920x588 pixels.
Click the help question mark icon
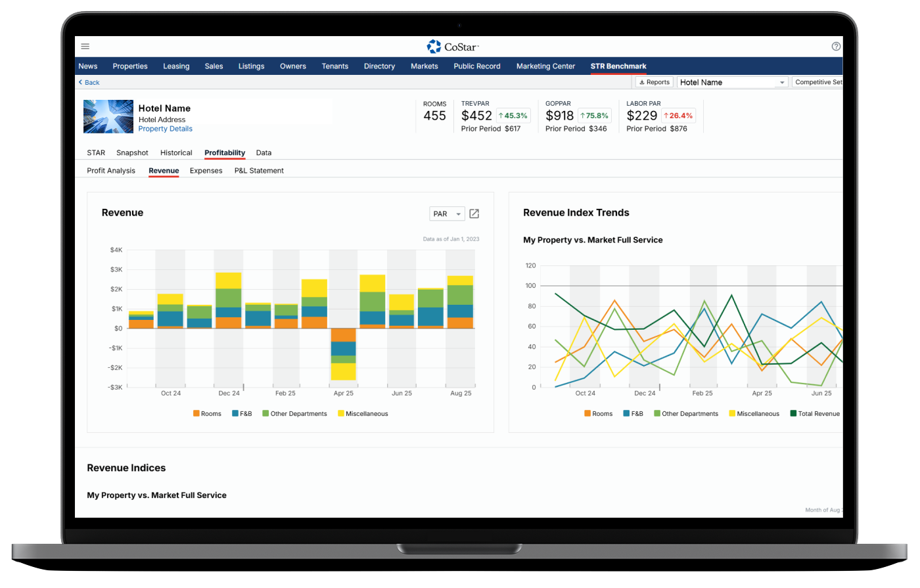coord(836,47)
